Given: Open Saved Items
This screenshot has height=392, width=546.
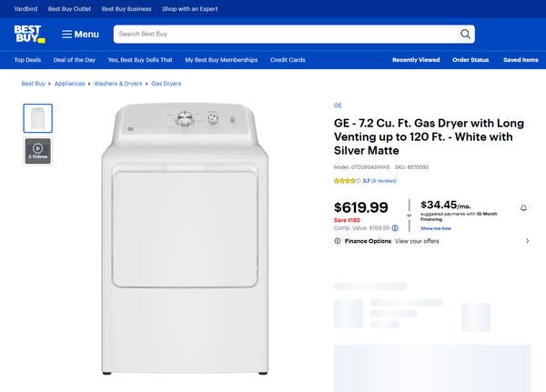Looking at the screenshot, I should coord(521,60).
